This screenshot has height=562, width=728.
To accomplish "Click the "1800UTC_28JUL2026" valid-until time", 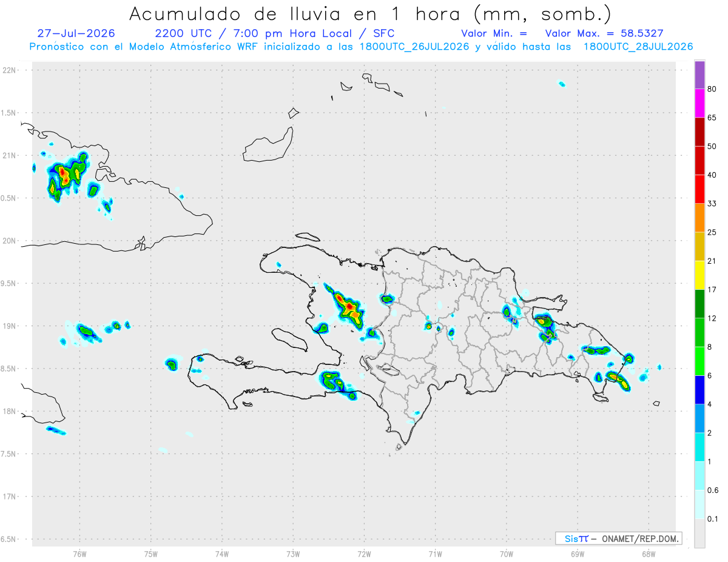I will coord(638,47).
